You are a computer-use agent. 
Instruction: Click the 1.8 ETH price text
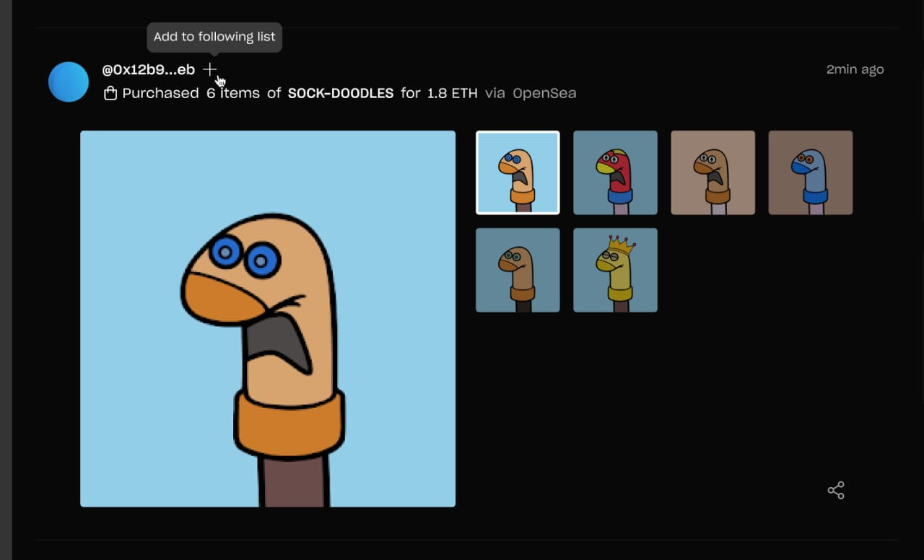(x=453, y=93)
